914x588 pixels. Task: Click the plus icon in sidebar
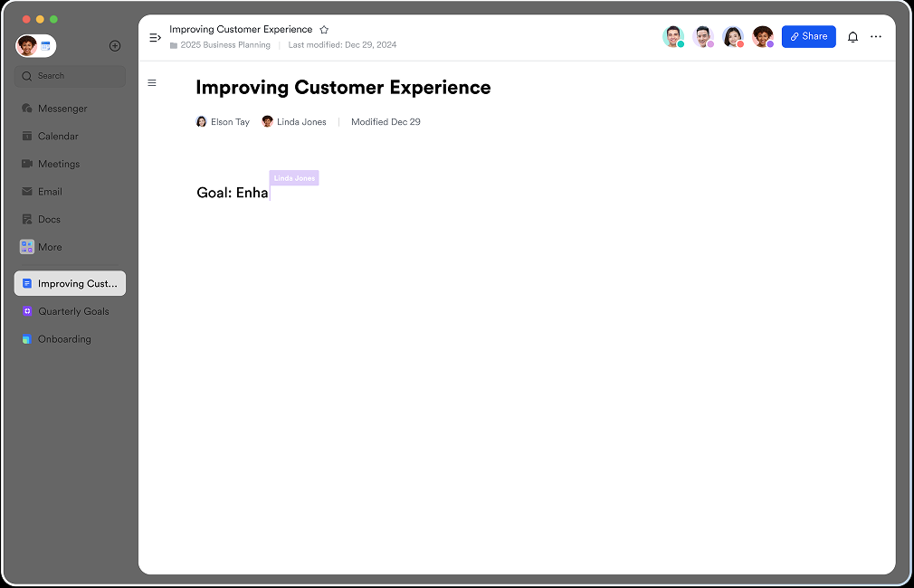tap(115, 46)
